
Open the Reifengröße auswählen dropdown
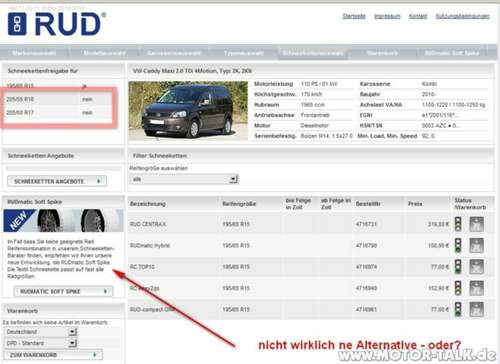coord(184,179)
